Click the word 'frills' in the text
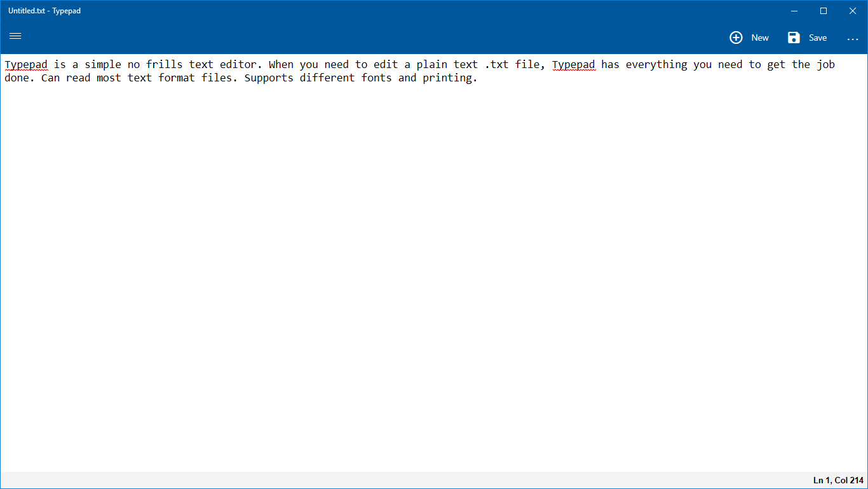This screenshot has width=868, height=489. coord(164,65)
